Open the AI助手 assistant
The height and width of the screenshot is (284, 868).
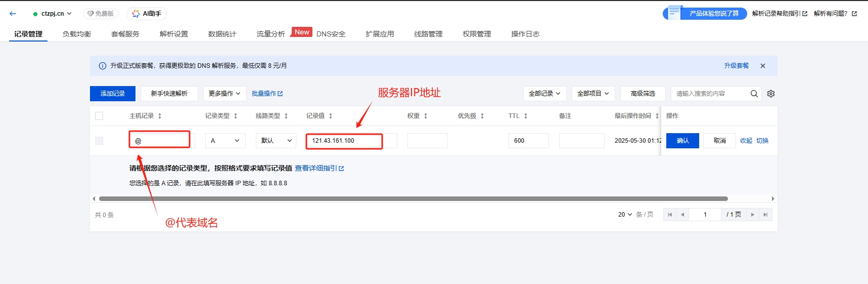pos(147,14)
